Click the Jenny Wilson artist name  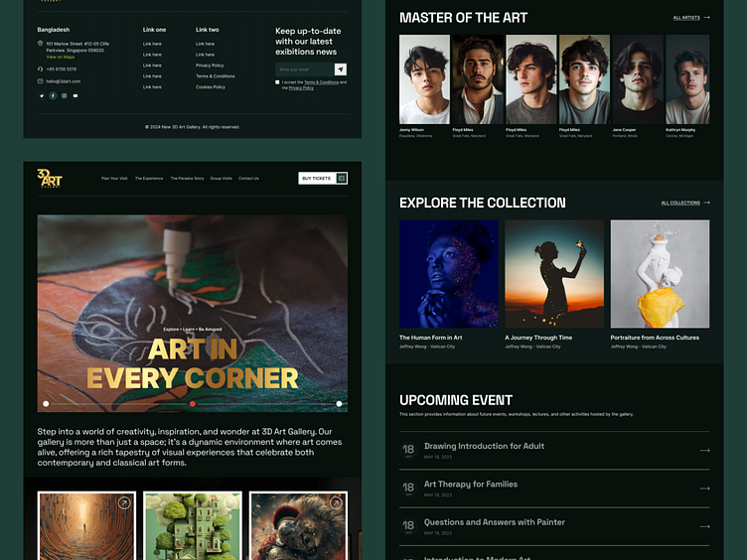click(x=411, y=129)
